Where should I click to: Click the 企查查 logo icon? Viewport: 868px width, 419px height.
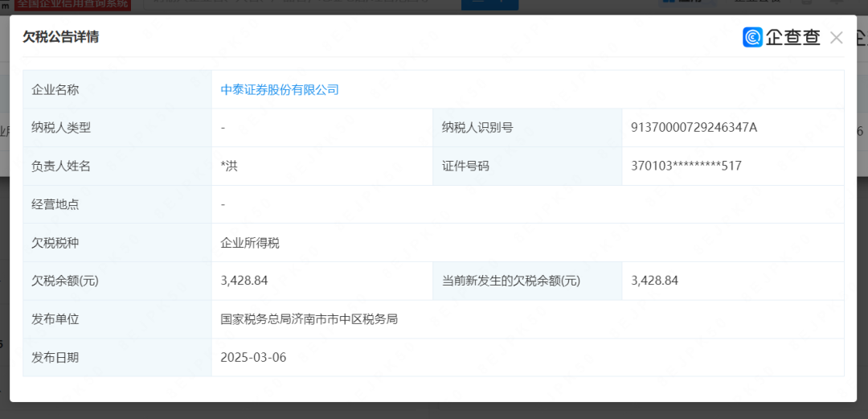752,37
